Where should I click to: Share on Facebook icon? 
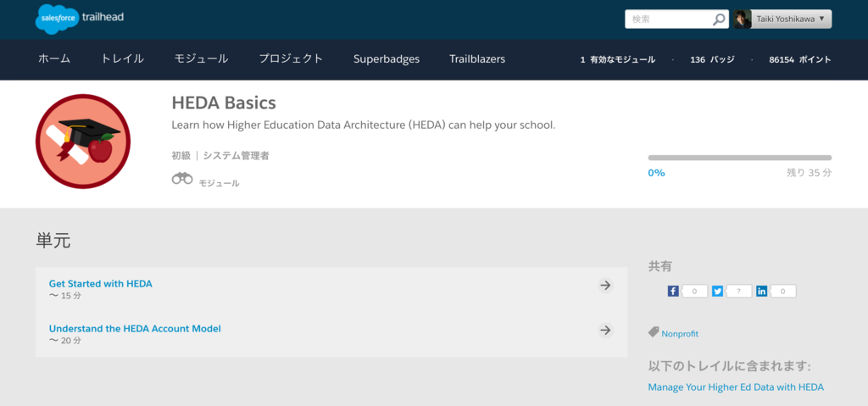(x=673, y=291)
